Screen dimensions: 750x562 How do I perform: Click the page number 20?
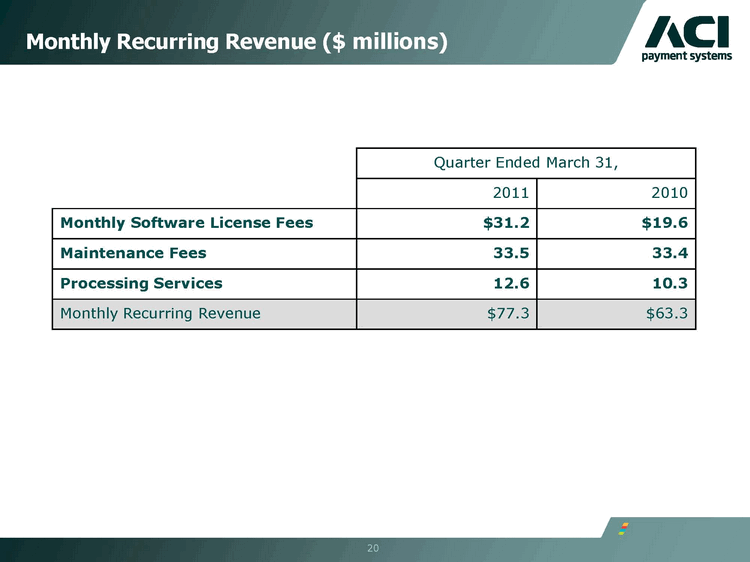click(x=373, y=548)
